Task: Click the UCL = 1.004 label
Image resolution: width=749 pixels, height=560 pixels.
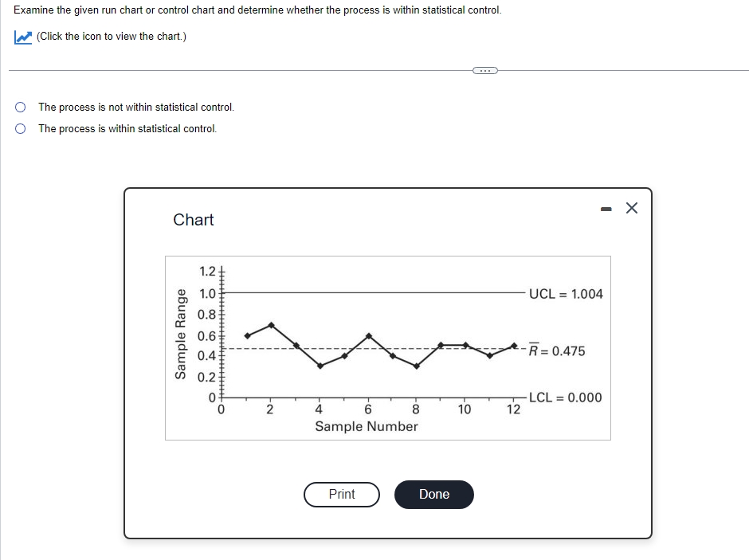Action: [x=565, y=293]
